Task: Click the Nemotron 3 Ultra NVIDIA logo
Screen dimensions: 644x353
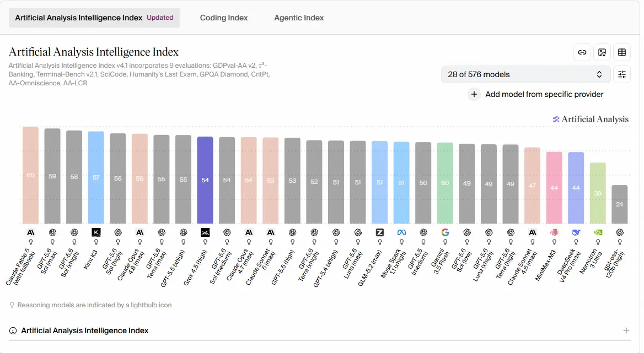Action: pyautogui.click(x=598, y=232)
